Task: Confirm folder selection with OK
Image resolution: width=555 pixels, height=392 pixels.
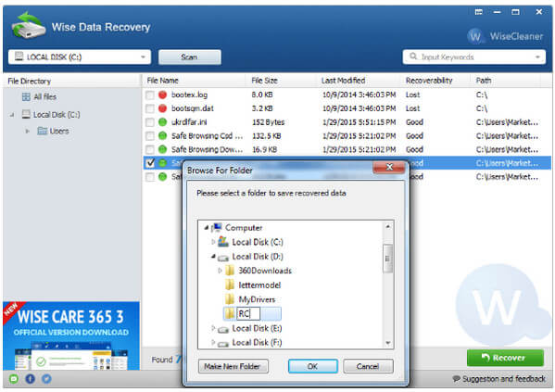Action: coord(313,366)
